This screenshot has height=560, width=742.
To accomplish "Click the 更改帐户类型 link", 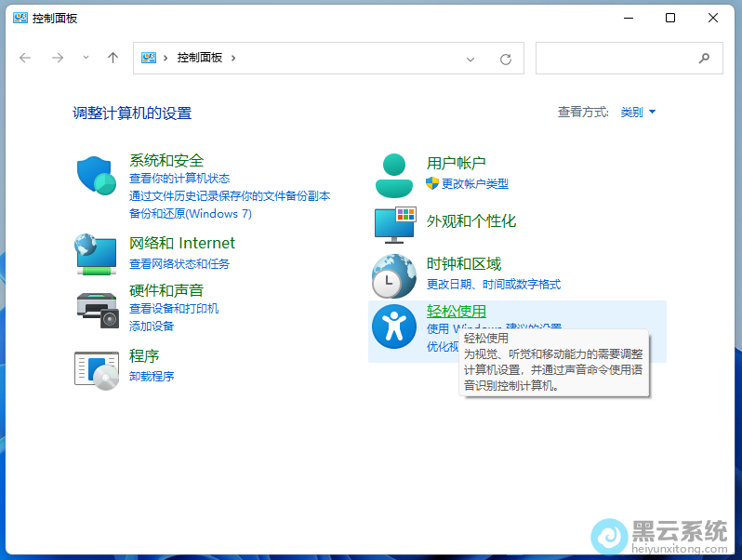I will click(x=474, y=184).
